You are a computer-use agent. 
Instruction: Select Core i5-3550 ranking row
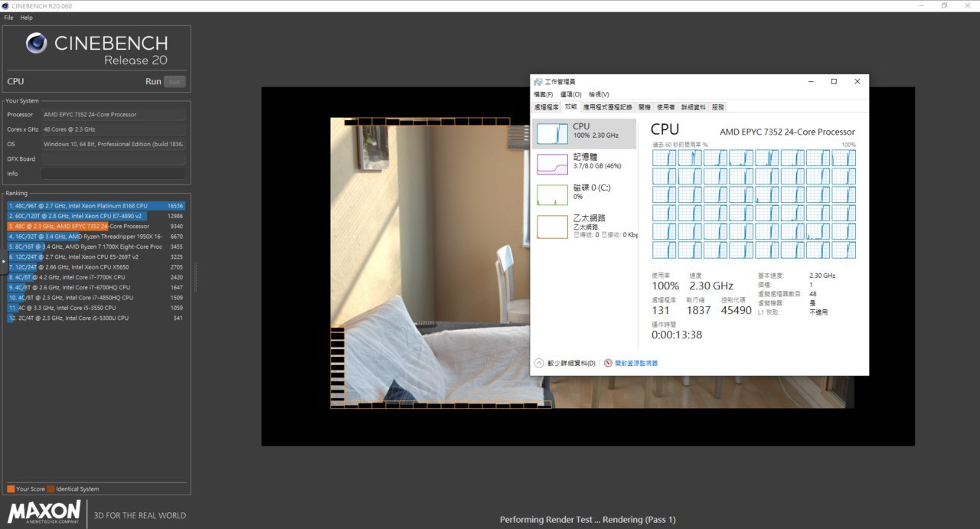tap(96, 308)
